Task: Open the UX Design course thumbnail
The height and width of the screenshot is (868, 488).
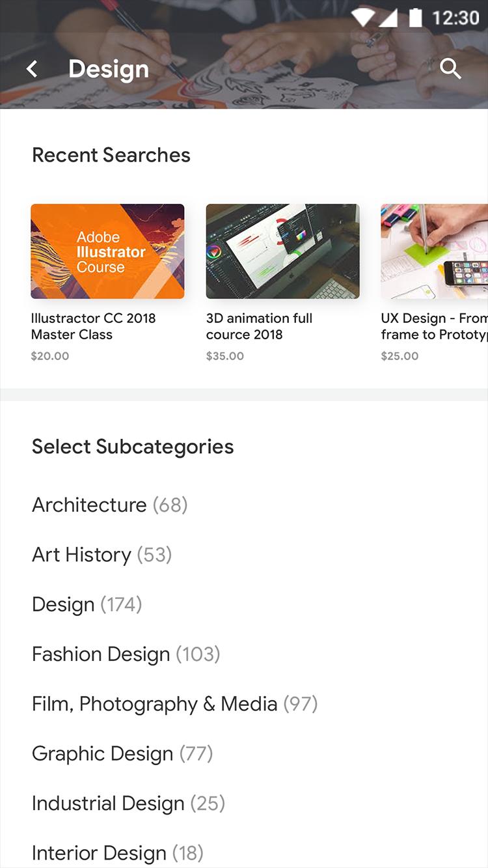Action: (434, 251)
